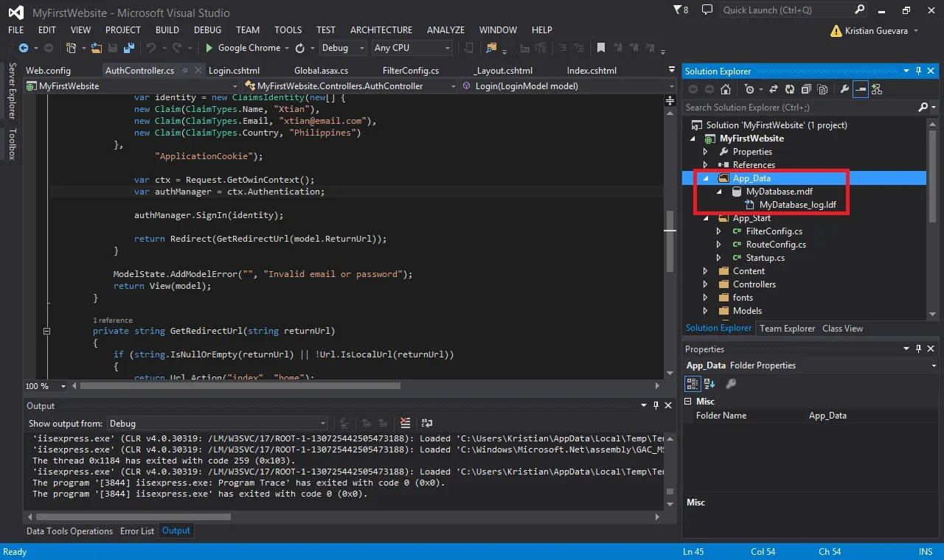Click the Home icon in Solution Explorer

[x=726, y=89]
